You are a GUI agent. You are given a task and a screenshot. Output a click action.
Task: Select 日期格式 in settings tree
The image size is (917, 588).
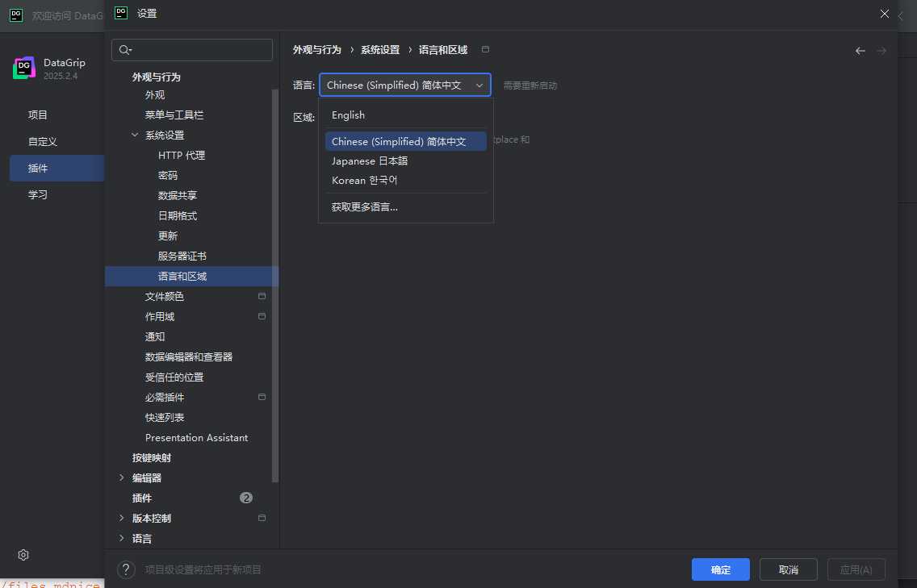178,215
